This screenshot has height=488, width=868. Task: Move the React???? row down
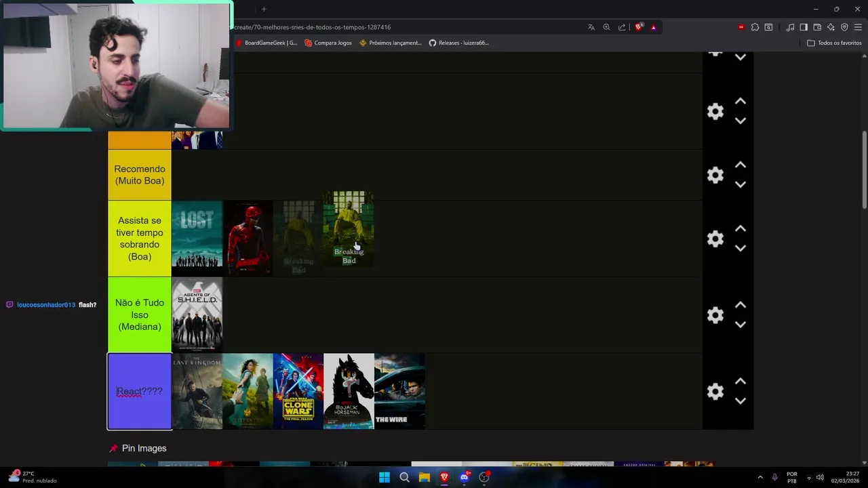(x=741, y=401)
